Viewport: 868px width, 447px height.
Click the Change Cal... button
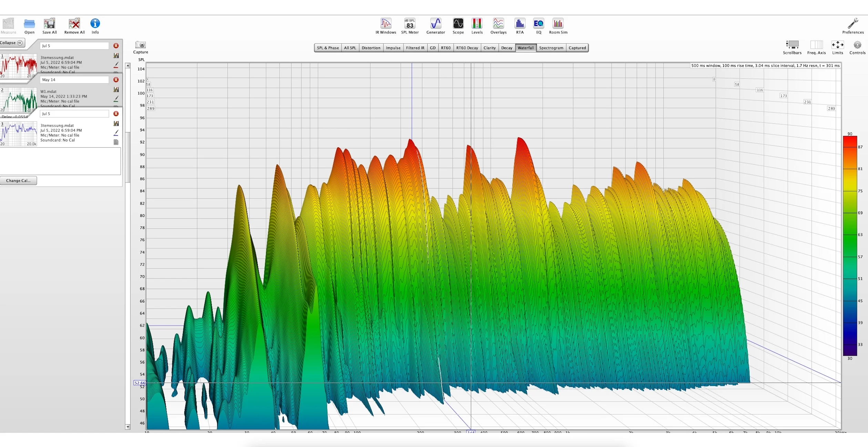[x=18, y=180]
